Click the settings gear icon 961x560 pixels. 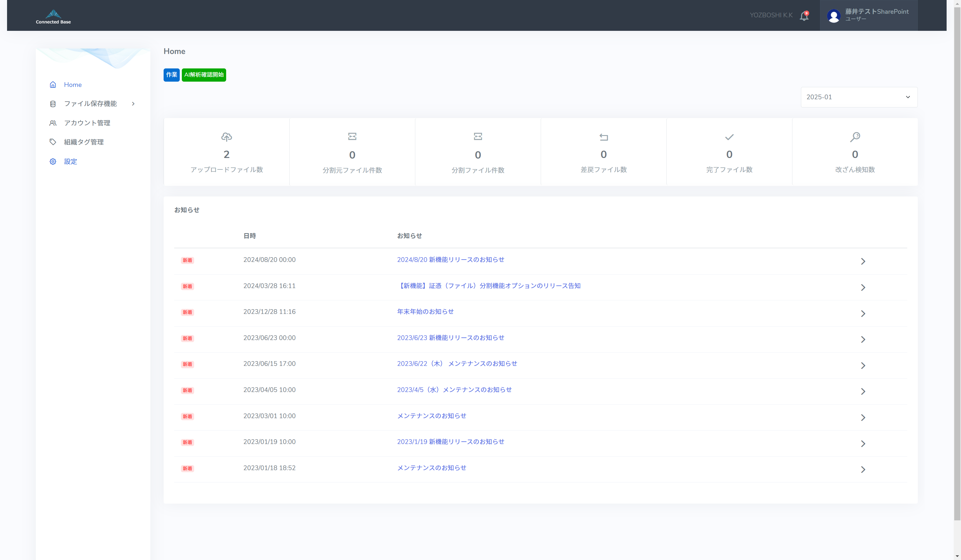53,161
